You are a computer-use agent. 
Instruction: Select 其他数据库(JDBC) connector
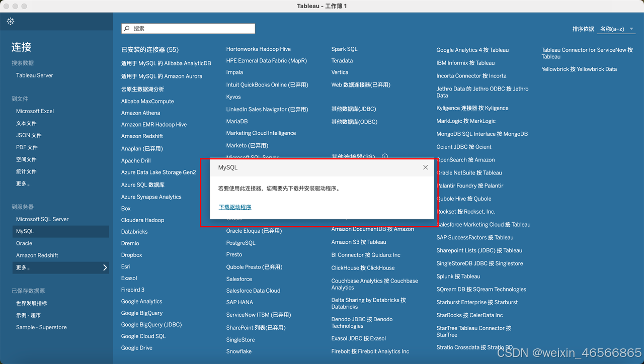pyautogui.click(x=354, y=109)
